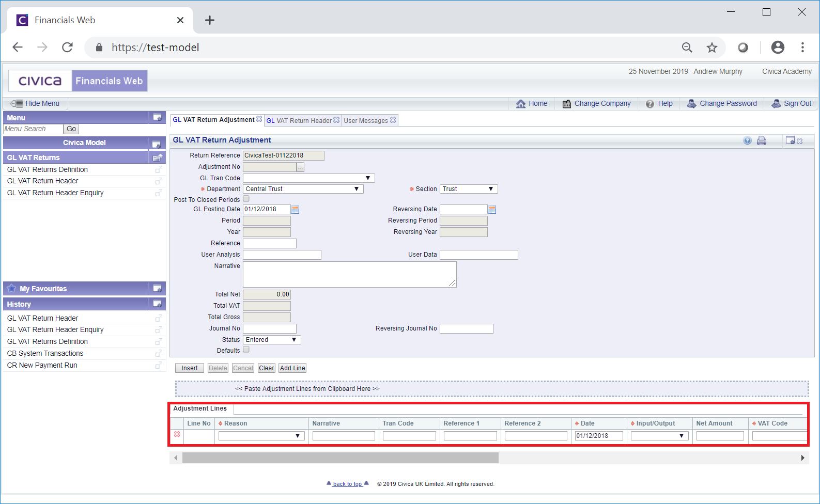Click the Paste Adjustment Lines from Clipboard area

pyautogui.click(x=492, y=389)
